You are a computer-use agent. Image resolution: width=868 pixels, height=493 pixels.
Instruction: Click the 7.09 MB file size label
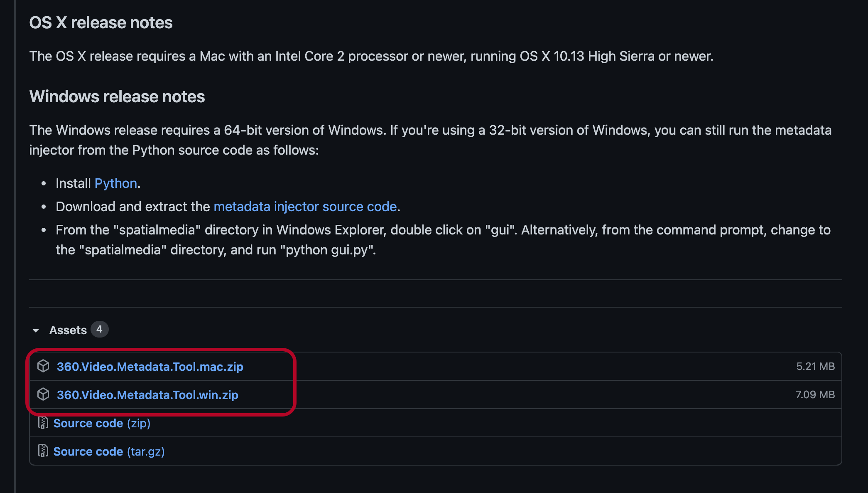click(815, 394)
